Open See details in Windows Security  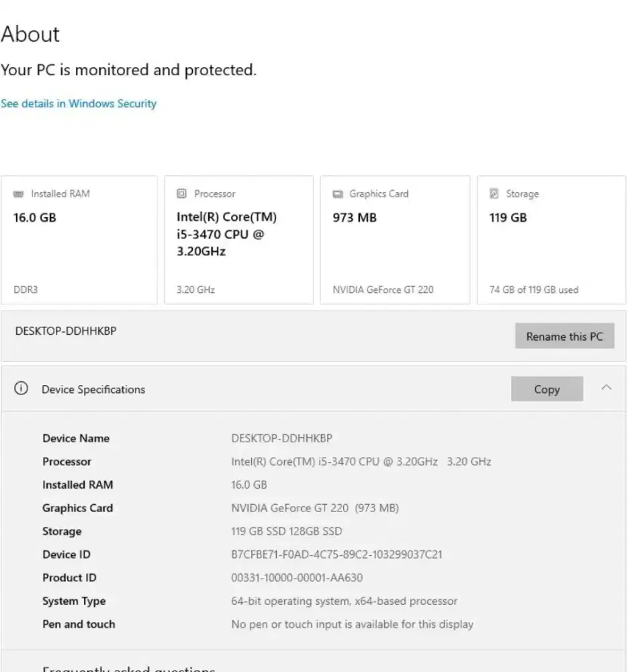tap(79, 103)
